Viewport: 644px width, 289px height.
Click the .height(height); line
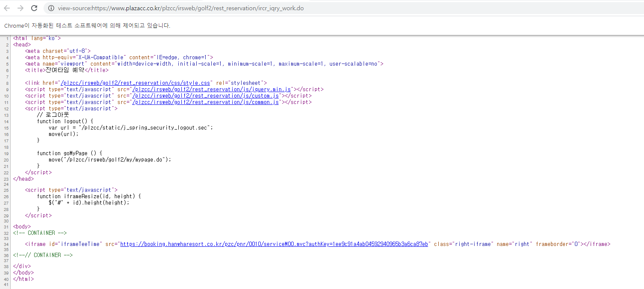pyautogui.click(x=89, y=203)
